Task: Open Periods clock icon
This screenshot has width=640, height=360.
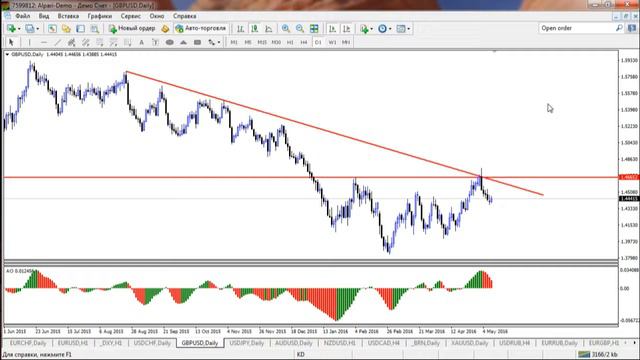Action: (x=382, y=29)
